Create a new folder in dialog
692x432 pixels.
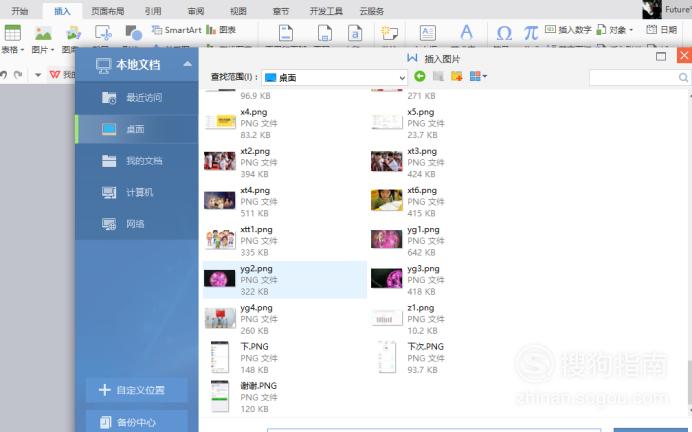[x=456, y=76]
